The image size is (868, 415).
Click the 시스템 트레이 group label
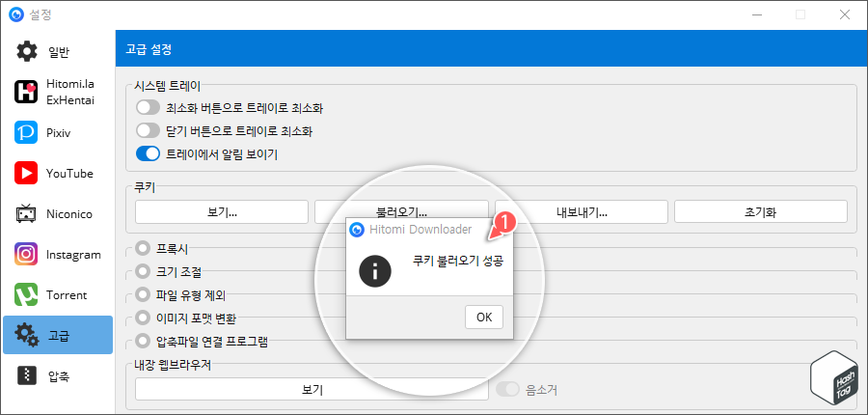click(x=168, y=86)
